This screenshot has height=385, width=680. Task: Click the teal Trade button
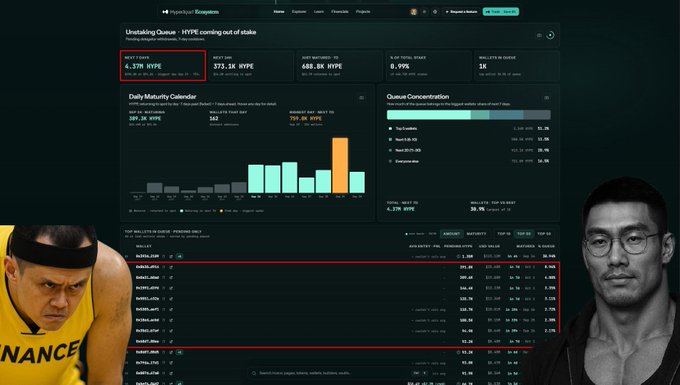click(500, 12)
